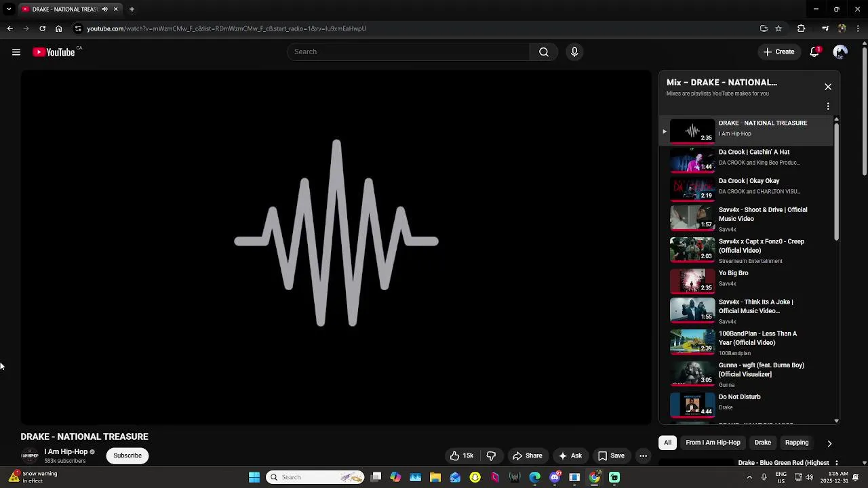Bookmark this tab with the star
This screenshot has width=868, height=488.
coord(778,28)
